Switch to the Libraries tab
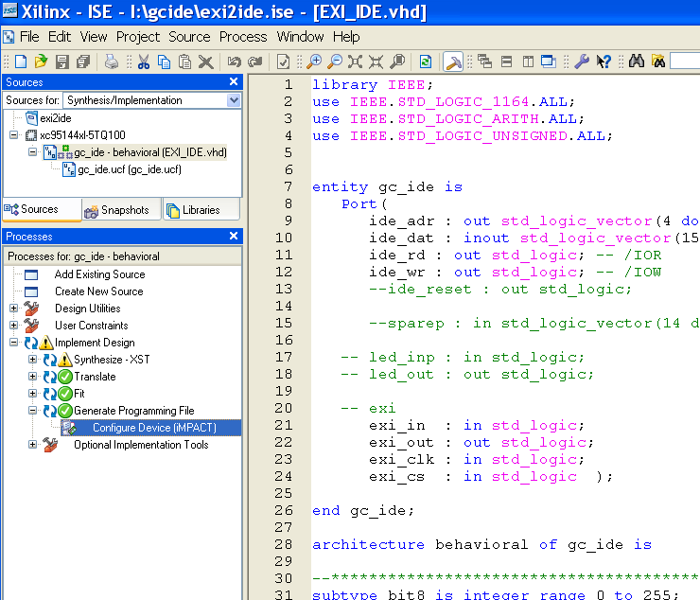The height and width of the screenshot is (600, 700). (x=201, y=210)
